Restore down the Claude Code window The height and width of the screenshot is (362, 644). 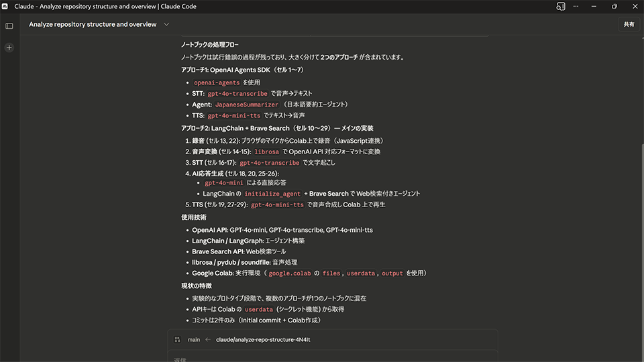(614, 6)
